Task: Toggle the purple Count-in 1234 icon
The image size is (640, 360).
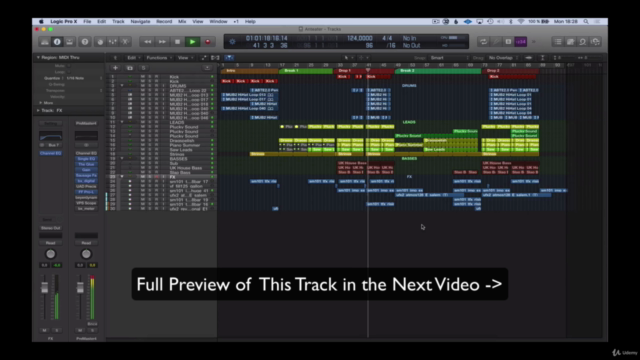Action: pyautogui.click(x=520, y=42)
